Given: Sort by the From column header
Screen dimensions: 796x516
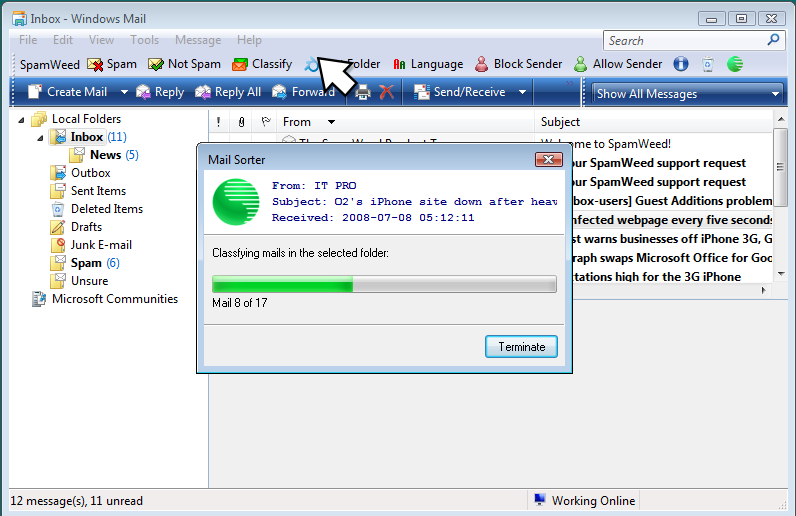Looking at the screenshot, I should tap(405, 122).
